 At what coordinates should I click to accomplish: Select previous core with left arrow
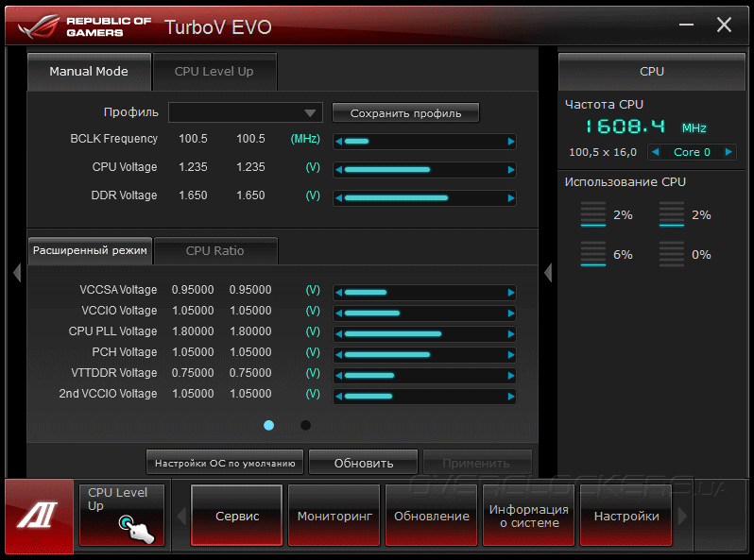655,152
